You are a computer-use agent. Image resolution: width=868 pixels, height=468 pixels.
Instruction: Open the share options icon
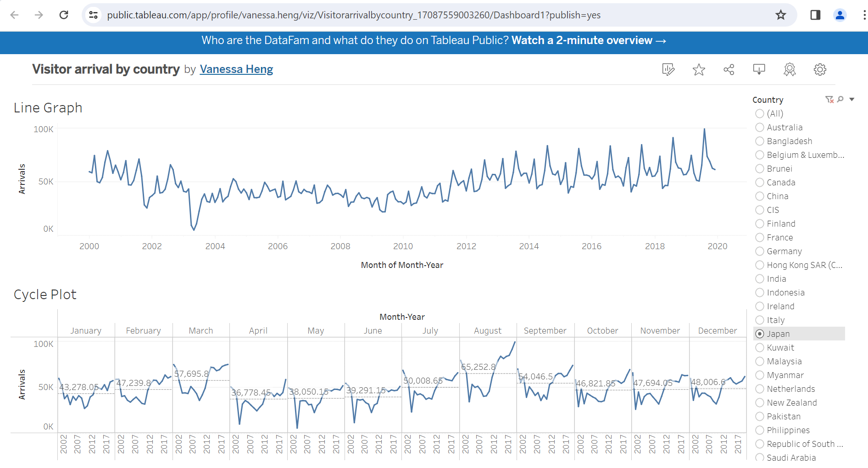click(x=729, y=69)
